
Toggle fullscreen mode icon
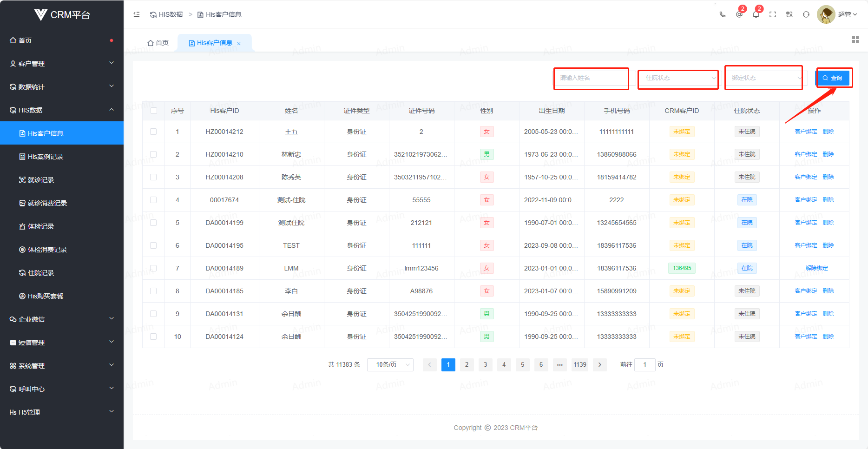[773, 14]
